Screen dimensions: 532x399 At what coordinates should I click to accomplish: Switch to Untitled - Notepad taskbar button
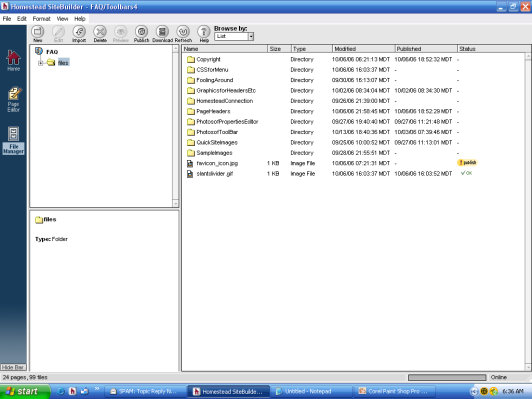pyautogui.click(x=310, y=392)
